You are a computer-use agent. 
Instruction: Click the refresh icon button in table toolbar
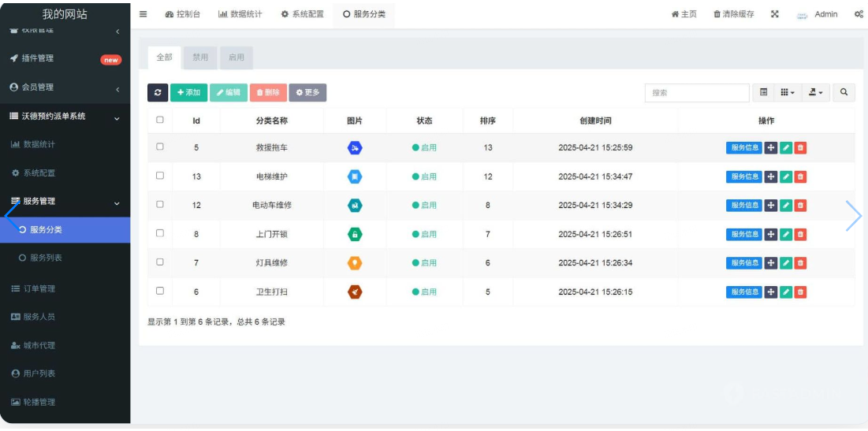pyautogui.click(x=158, y=93)
